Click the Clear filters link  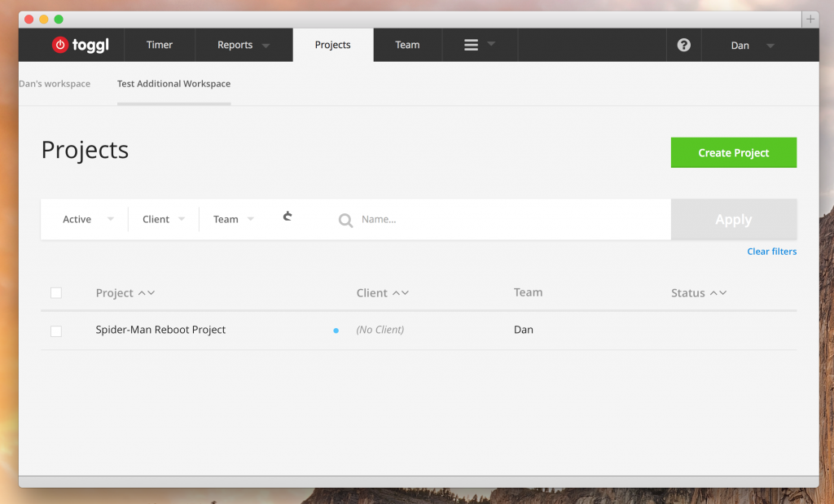click(771, 252)
